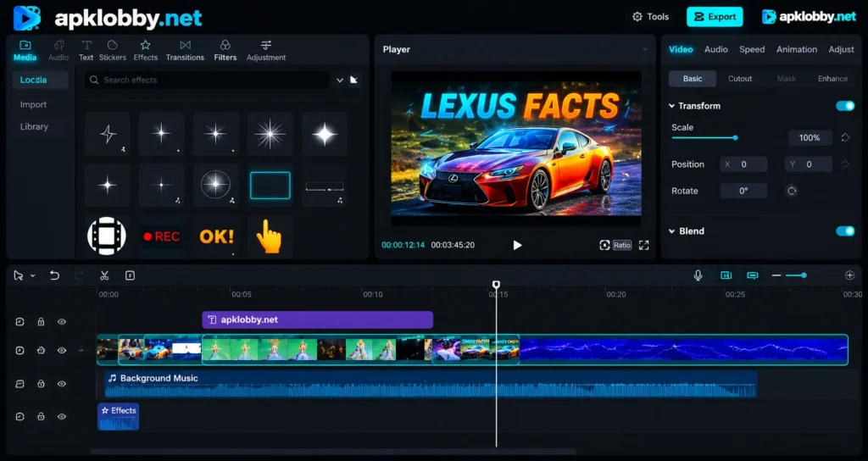This screenshot has height=461, width=868.
Task: Zoom in timeline with plus icon
Action: point(849,275)
